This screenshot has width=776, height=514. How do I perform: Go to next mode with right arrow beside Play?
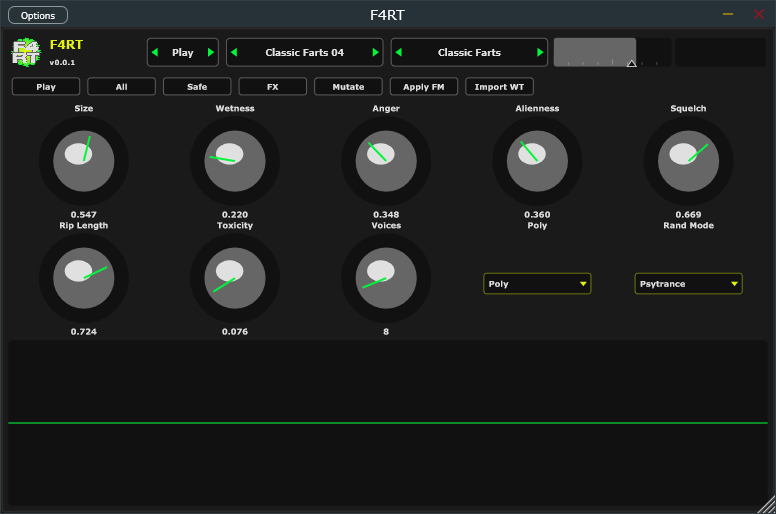point(211,52)
